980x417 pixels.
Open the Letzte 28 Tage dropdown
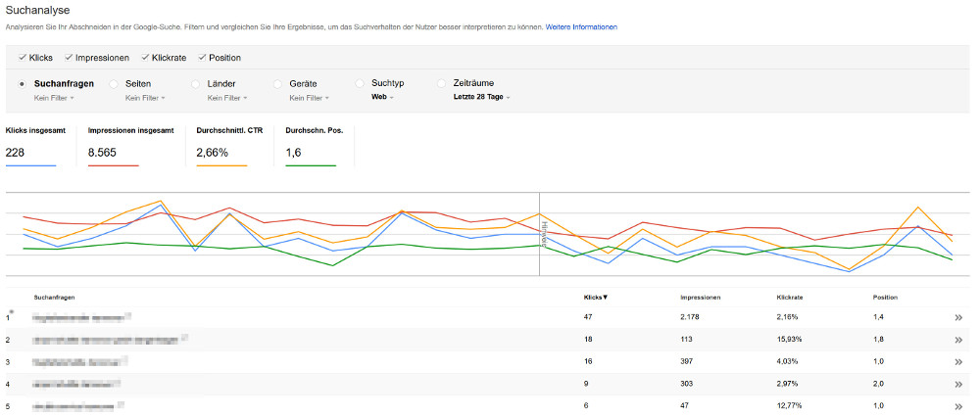click(x=481, y=98)
